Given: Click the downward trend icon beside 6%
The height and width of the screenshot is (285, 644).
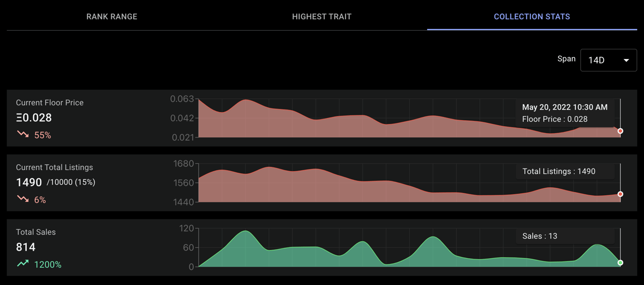Looking at the screenshot, I should (23, 199).
